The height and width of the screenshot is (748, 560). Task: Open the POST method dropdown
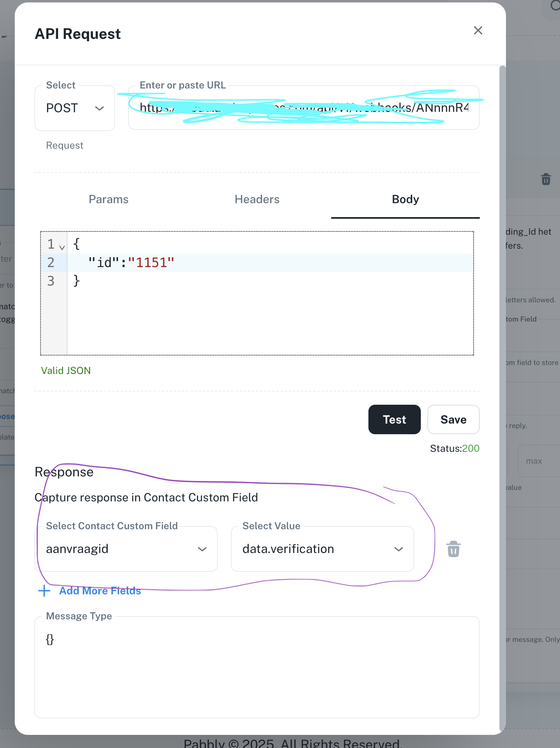(75, 108)
